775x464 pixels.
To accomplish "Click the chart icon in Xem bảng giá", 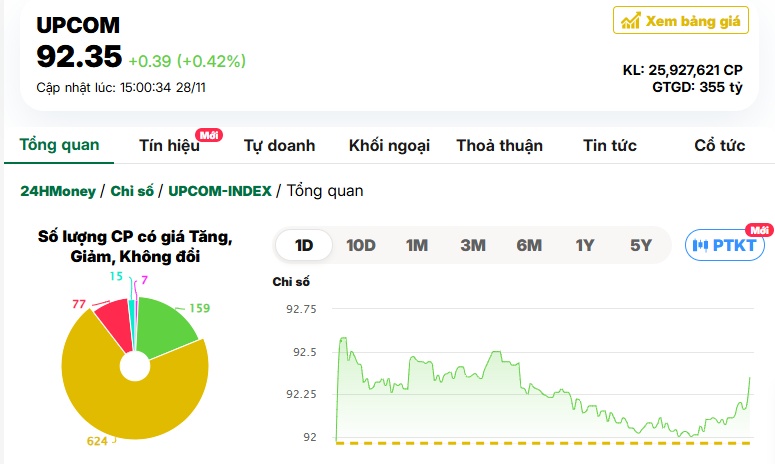I will [630, 20].
